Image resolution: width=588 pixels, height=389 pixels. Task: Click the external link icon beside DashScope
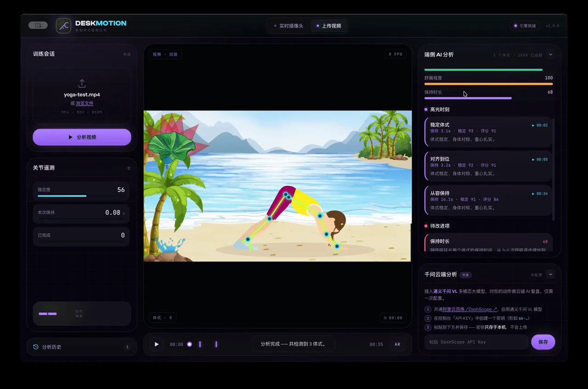coord(495,309)
